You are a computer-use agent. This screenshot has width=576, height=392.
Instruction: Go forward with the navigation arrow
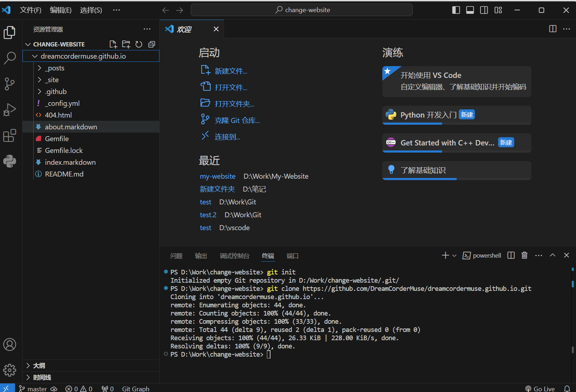click(x=179, y=10)
